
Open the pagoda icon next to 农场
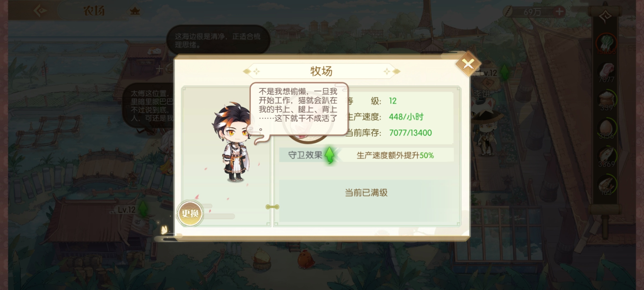click(135, 11)
